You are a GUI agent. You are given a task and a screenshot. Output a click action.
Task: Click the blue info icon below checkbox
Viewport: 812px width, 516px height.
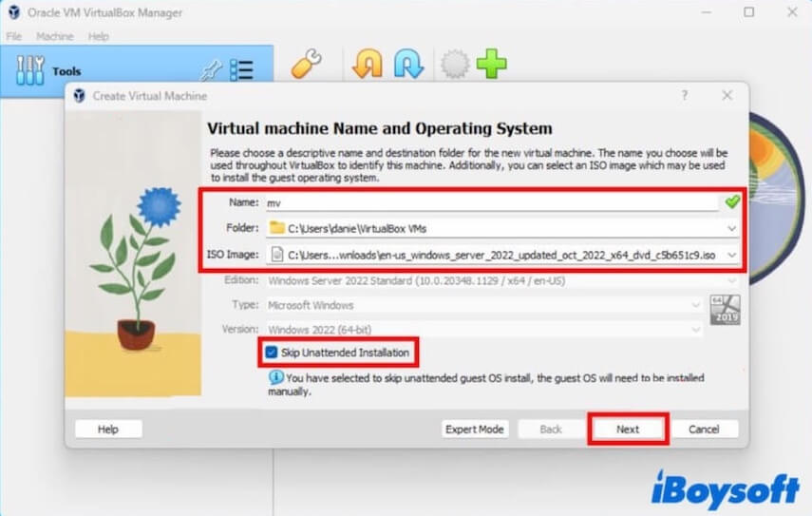pos(275,377)
